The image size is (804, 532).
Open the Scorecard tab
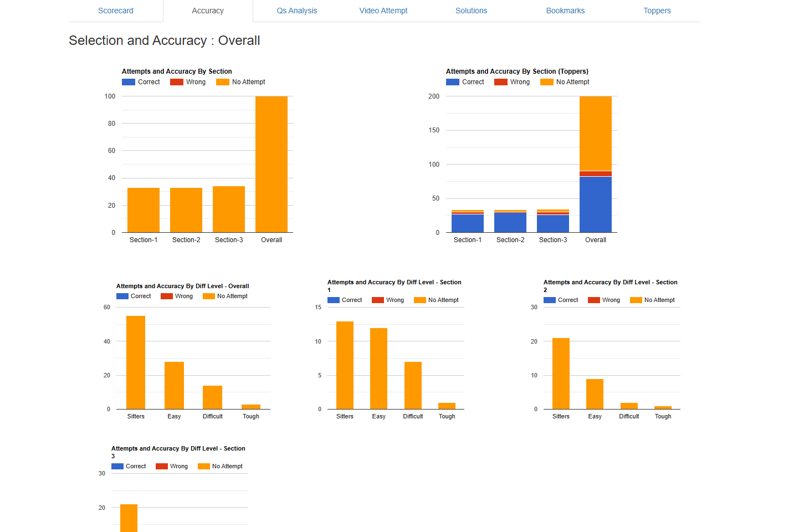pyautogui.click(x=115, y=11)
